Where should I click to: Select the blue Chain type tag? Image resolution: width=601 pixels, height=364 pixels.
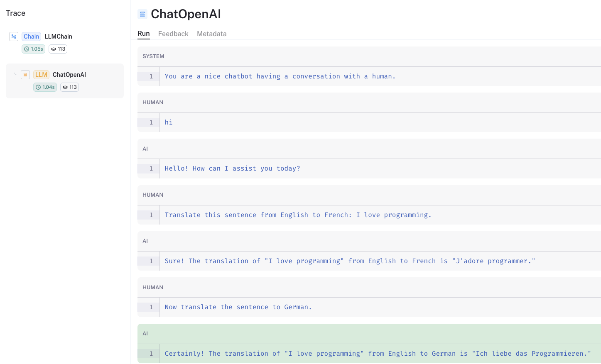31,37
